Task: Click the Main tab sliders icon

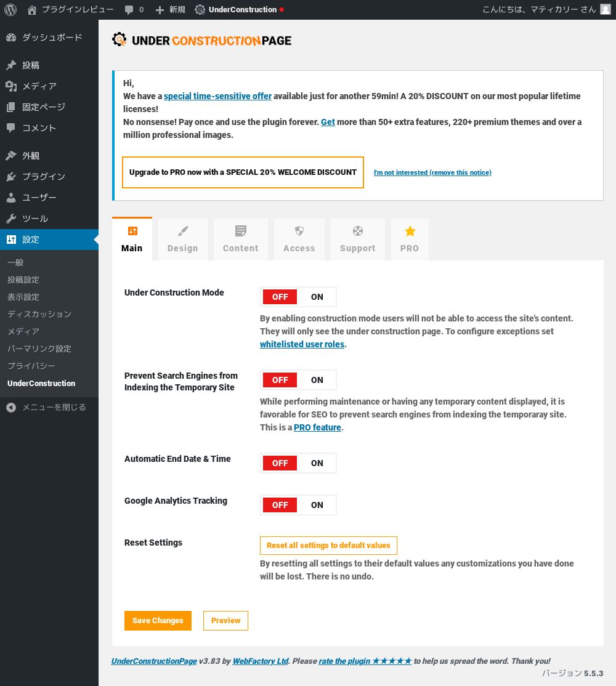Action: 132,230
